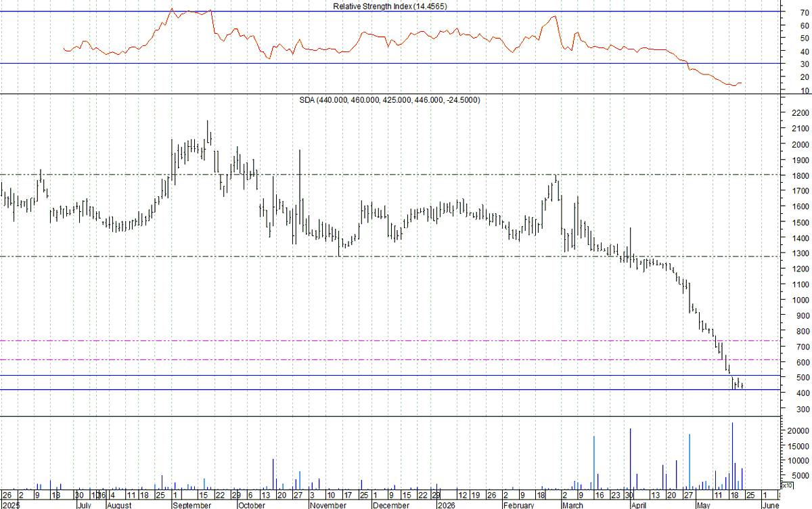Image resolution: width=812 pixels, height=509 pixels.
Task: Click the 900 price axis label
Action: 802,316
